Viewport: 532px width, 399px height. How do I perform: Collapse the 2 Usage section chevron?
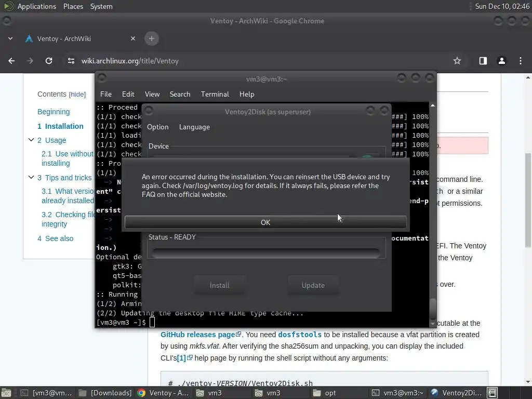pos(31,140)
